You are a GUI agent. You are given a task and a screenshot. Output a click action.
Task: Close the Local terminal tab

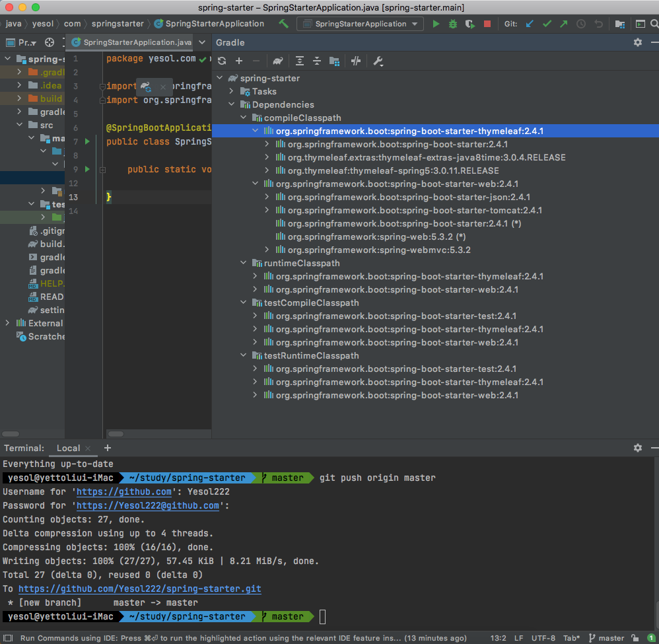click(88, 448)
